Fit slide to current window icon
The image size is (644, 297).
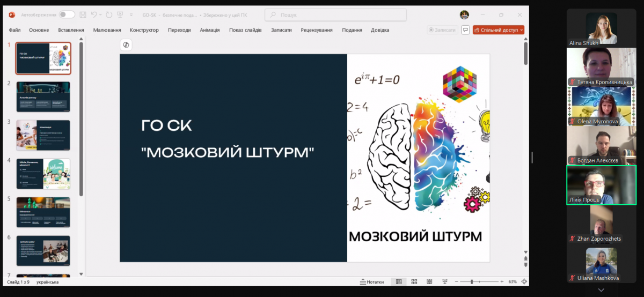tap(524, 281)
